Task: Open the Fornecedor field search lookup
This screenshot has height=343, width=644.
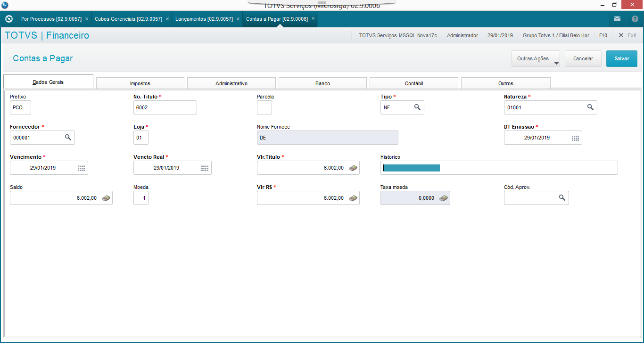Action: pos(68,138)
